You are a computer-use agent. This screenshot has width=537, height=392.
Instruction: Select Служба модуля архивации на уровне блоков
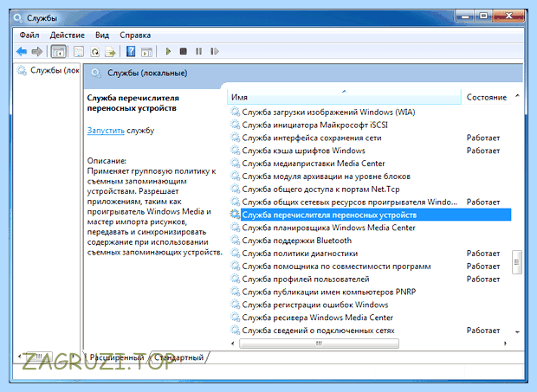326,177
